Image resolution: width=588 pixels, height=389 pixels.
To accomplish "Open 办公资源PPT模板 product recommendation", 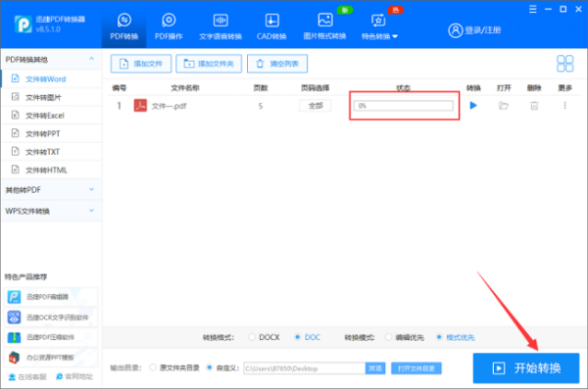I will click(x=51, y=357).
